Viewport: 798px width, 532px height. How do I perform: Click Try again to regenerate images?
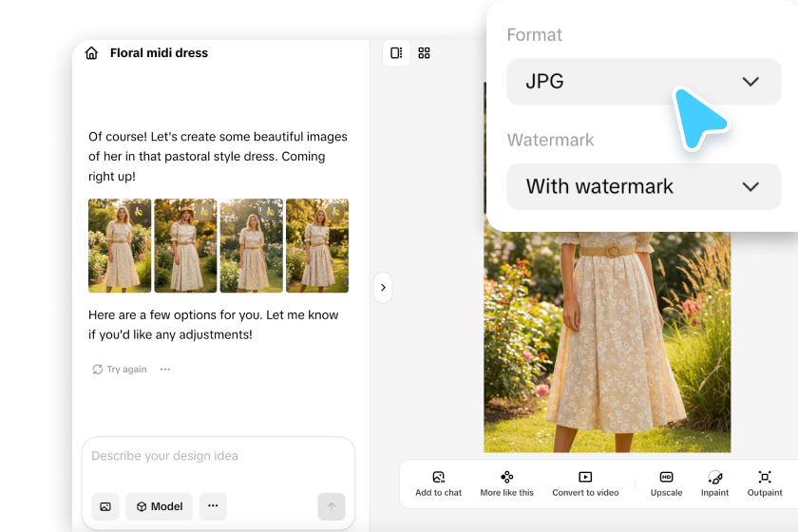click(120, 370)
